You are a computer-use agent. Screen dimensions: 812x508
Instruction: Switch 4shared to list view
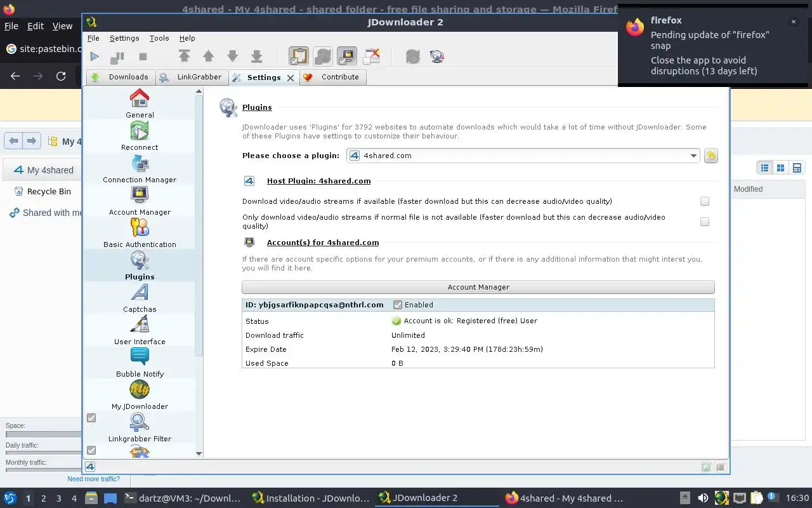(x=765, y=168)
